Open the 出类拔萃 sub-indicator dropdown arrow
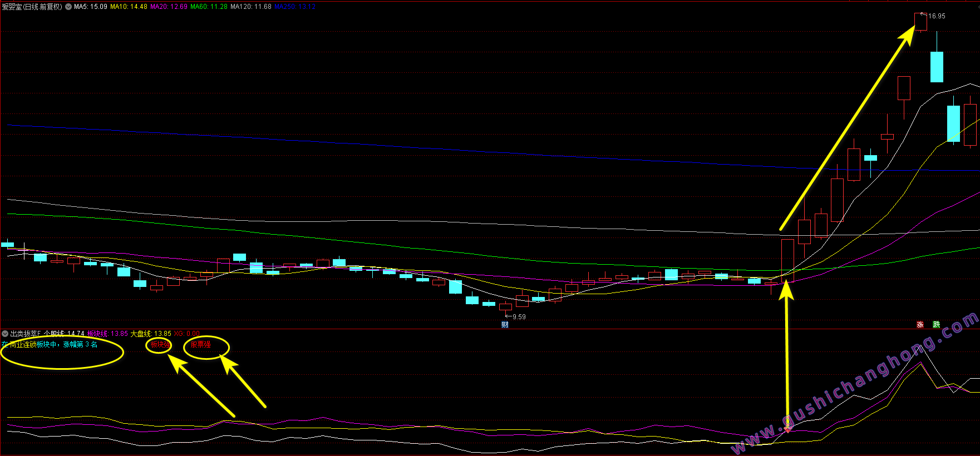 coord(5,334)
